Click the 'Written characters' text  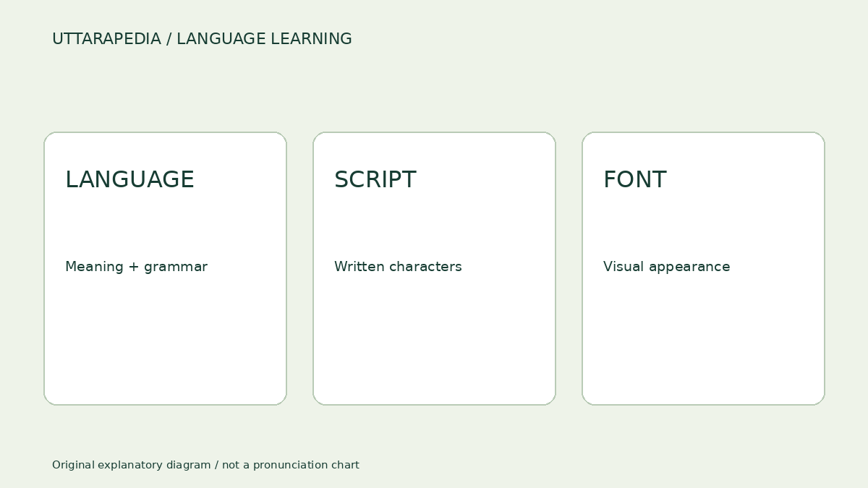point(398,267)
